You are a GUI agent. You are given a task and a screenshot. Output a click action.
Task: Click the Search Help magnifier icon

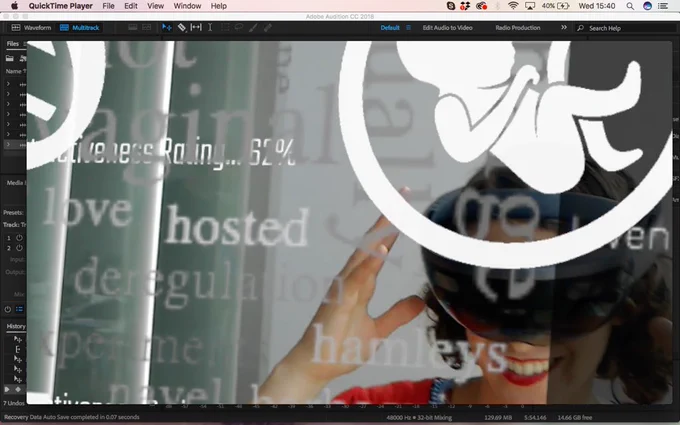click(580, 28)
